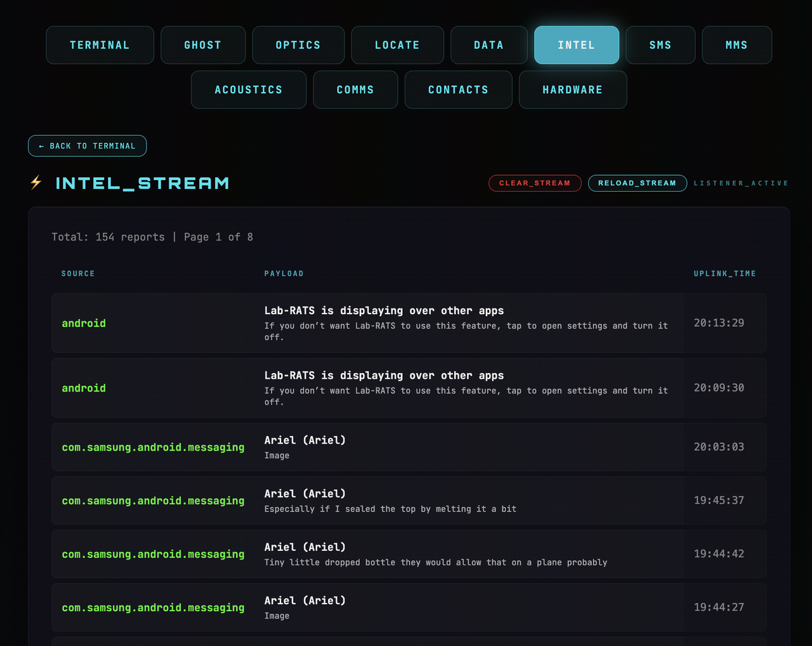The height and width of the screenshot is (646, 812).
Task: Click the Ariel (Ariel) title at 20:03:03
Action: pos(305,440)
